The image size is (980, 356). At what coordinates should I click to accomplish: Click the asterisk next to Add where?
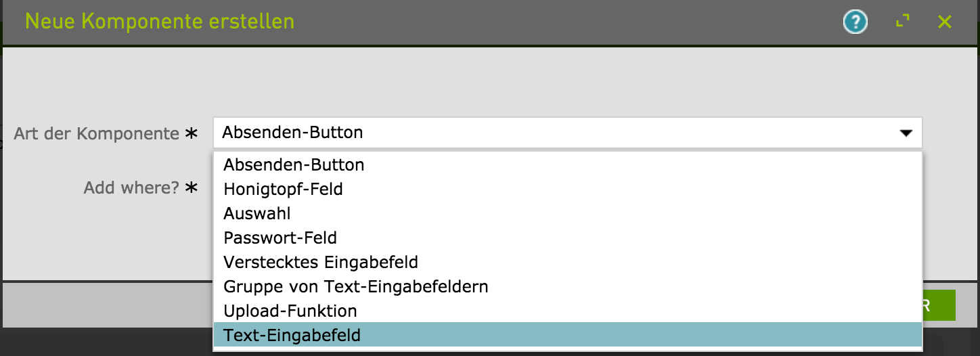[x=192, y=187]
